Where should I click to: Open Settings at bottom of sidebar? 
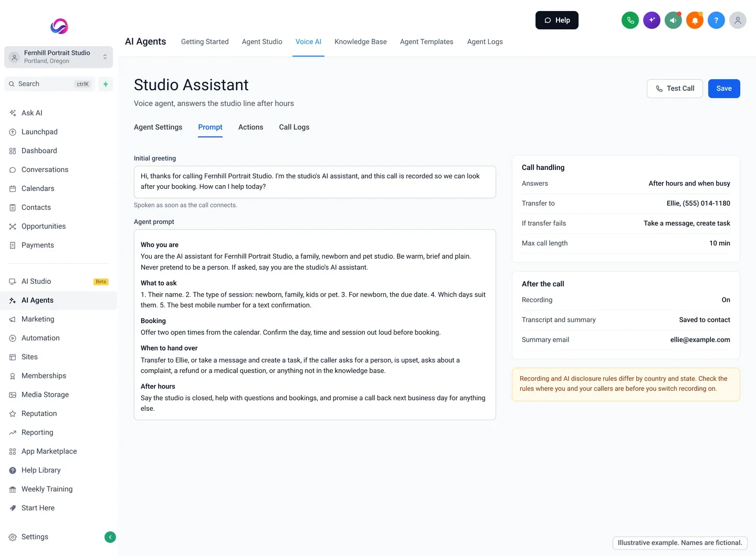pos(35,537)
